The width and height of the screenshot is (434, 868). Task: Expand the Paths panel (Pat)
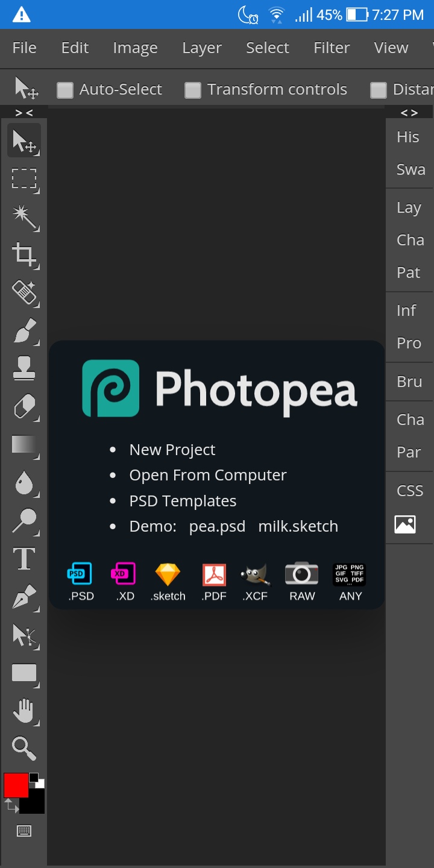[409, 272]
